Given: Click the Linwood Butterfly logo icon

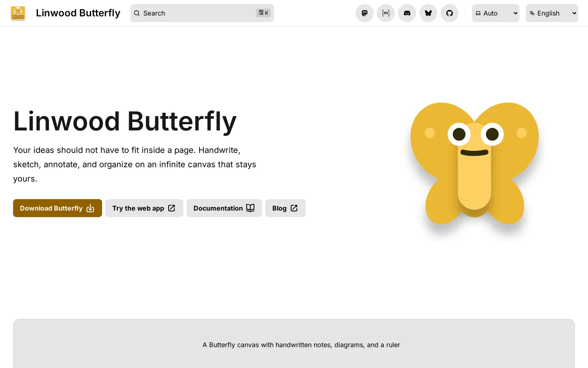Looking at the screenshot, I should click(18, 13).
